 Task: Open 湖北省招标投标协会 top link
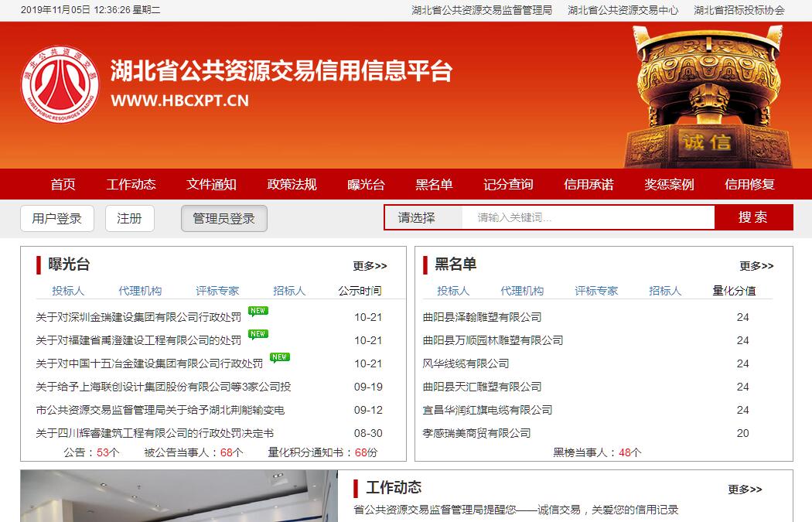(739, 10)
